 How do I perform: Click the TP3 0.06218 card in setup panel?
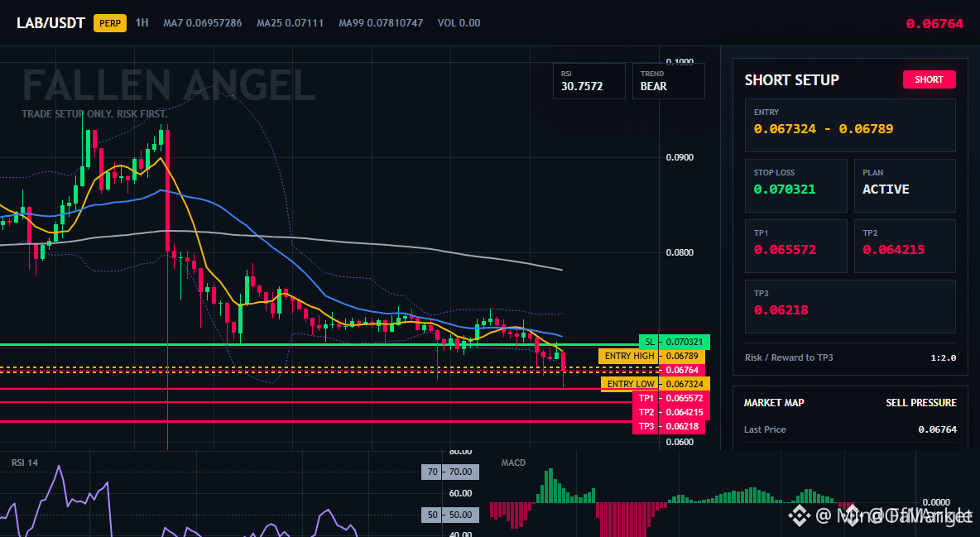[x=850, y=306]
